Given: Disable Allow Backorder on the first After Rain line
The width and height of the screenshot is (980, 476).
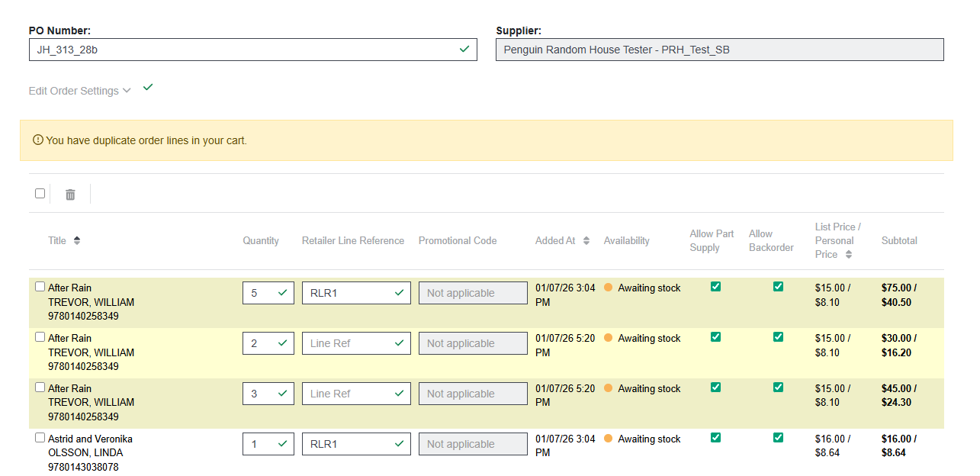Looking at the screenshot, I should tap(778, 286).
